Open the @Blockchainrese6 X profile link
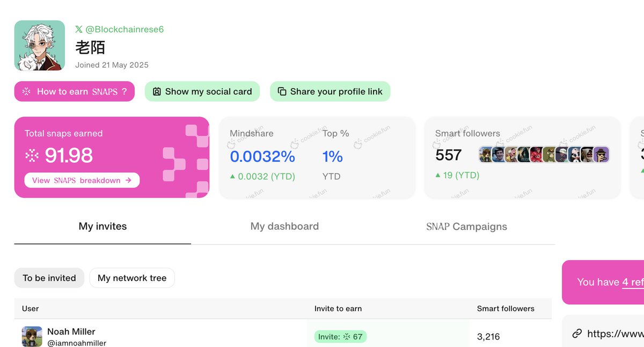The height and width of the screenshot is (347, 644). 125,30
